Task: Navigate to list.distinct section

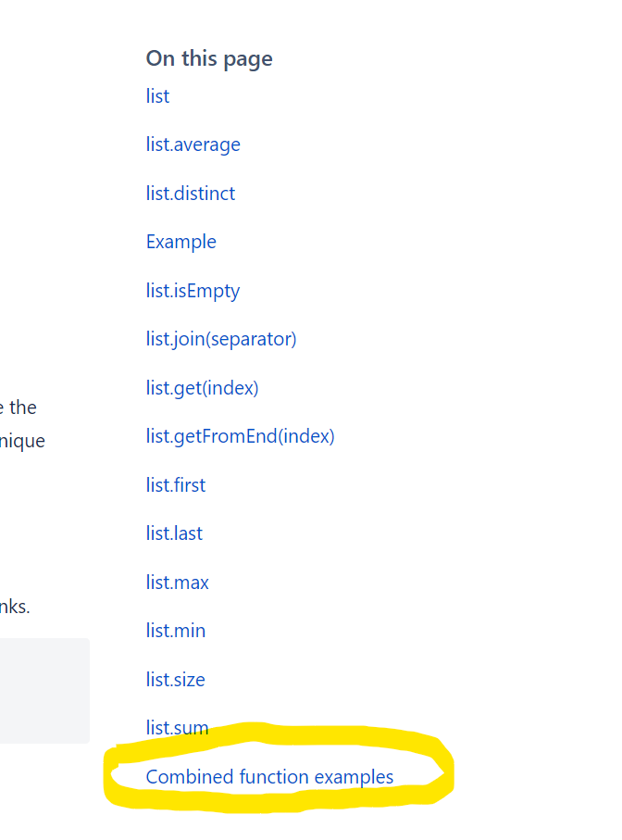Action: coord(191,194)
